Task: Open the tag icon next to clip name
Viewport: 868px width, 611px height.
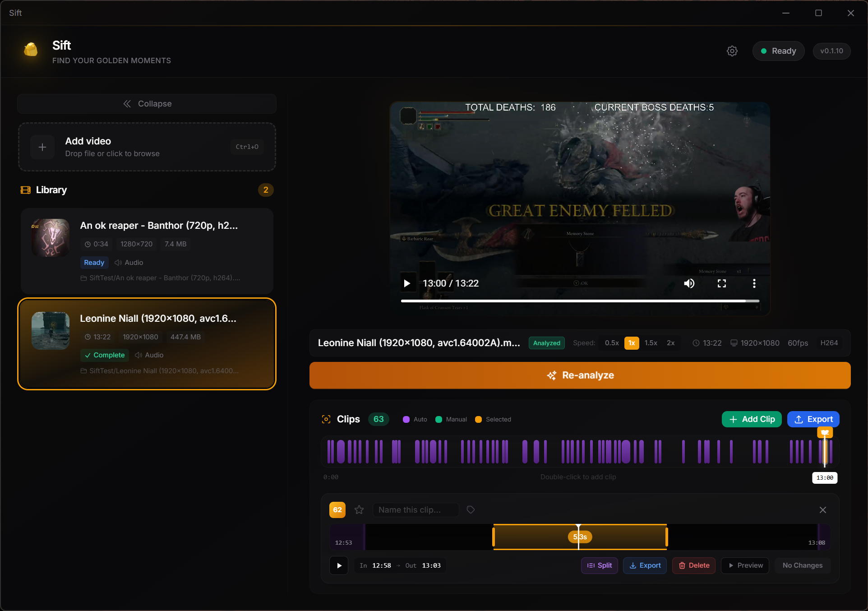Action: 470,509
